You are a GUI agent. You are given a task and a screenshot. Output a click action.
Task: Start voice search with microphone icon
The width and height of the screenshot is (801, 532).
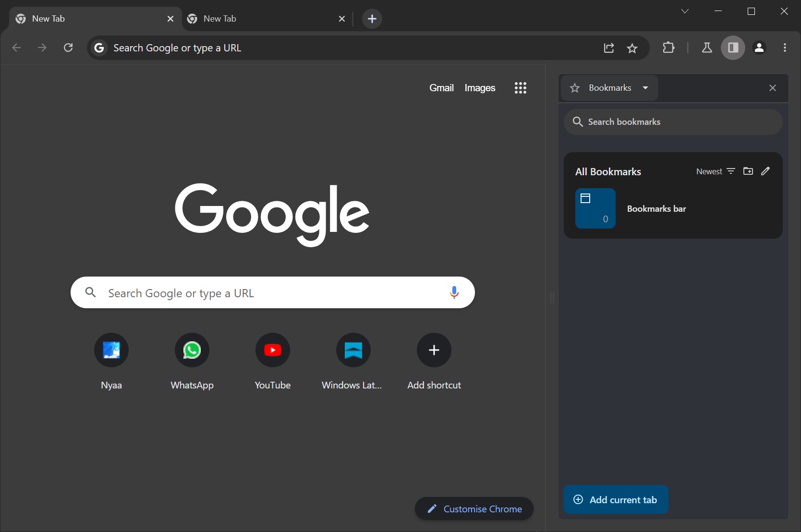454,292
